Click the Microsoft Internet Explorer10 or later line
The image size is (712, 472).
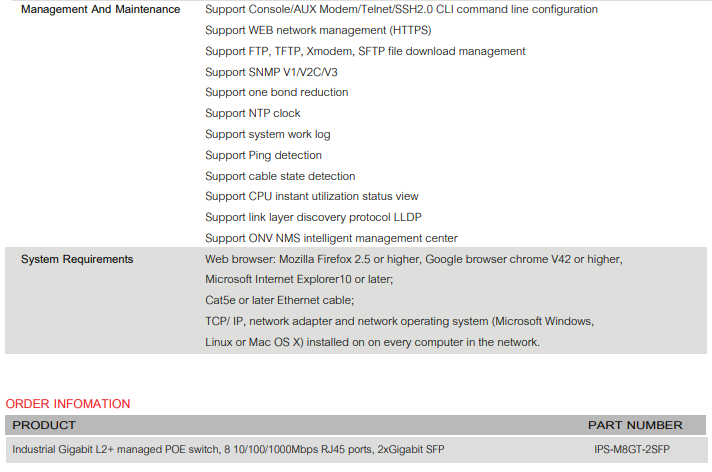tap(299, 279)
